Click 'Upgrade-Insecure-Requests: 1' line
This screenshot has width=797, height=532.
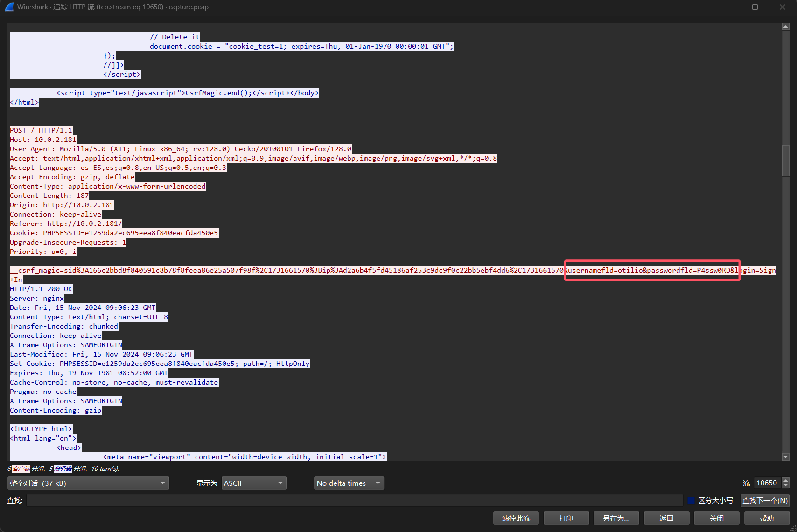(x=68, y=242)
